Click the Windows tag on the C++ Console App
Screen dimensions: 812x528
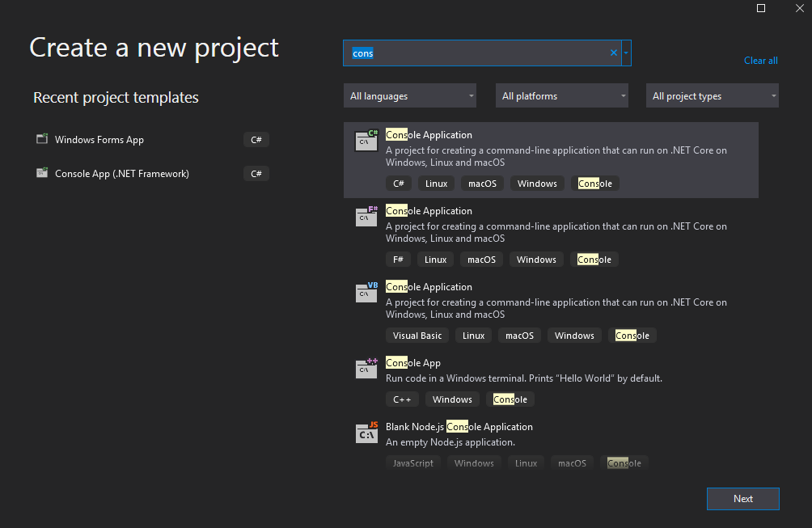pos(452,399)
